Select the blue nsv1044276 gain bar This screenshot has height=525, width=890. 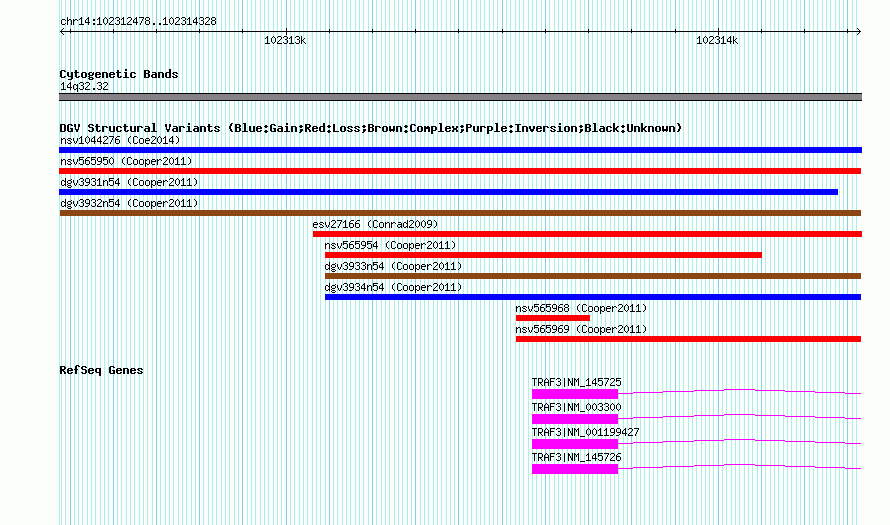click(x=460, y=150)
